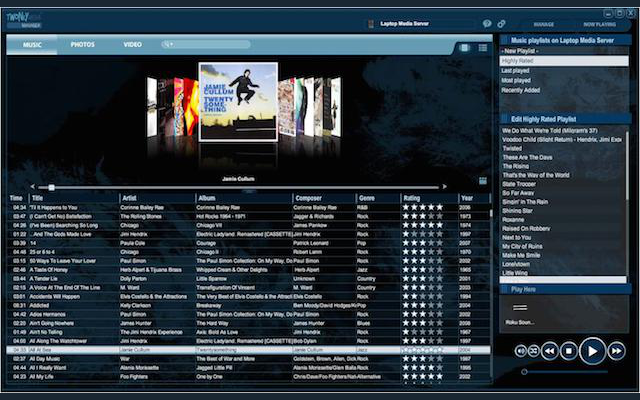This screenshot has width=640, height=400.
Task: Click the album scroller slider thumb
Action: [x=51, y=187]
